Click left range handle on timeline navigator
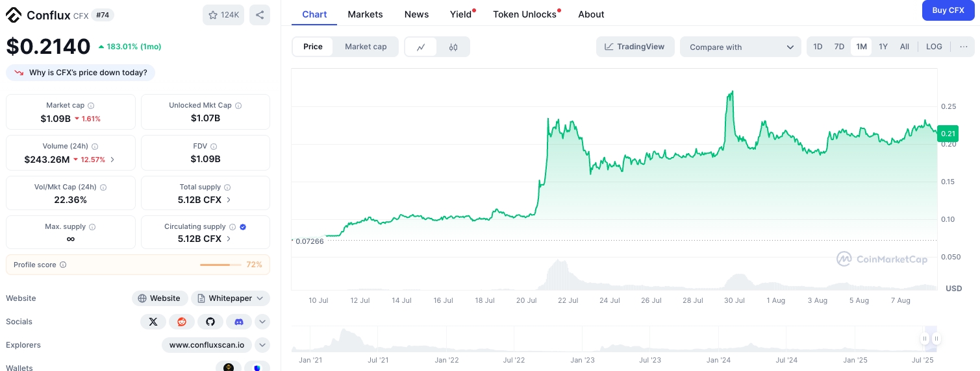Screen dimensions: 980x371 (925, 339)
